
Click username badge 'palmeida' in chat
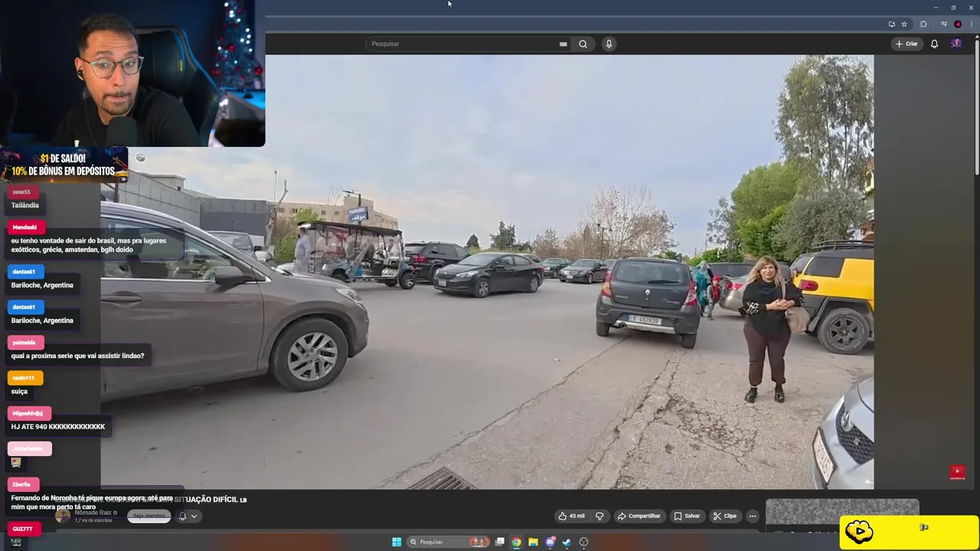point(24,342)
